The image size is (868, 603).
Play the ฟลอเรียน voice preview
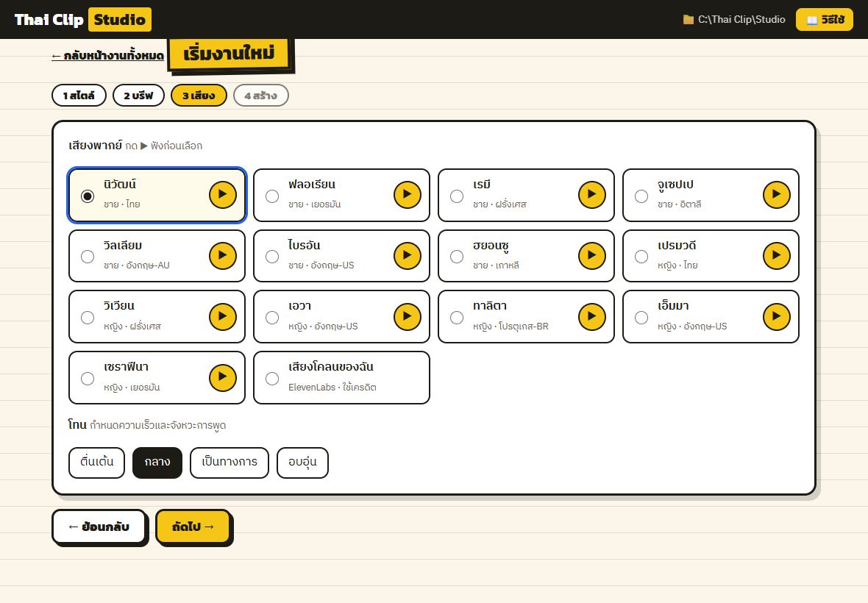[408, 195]
